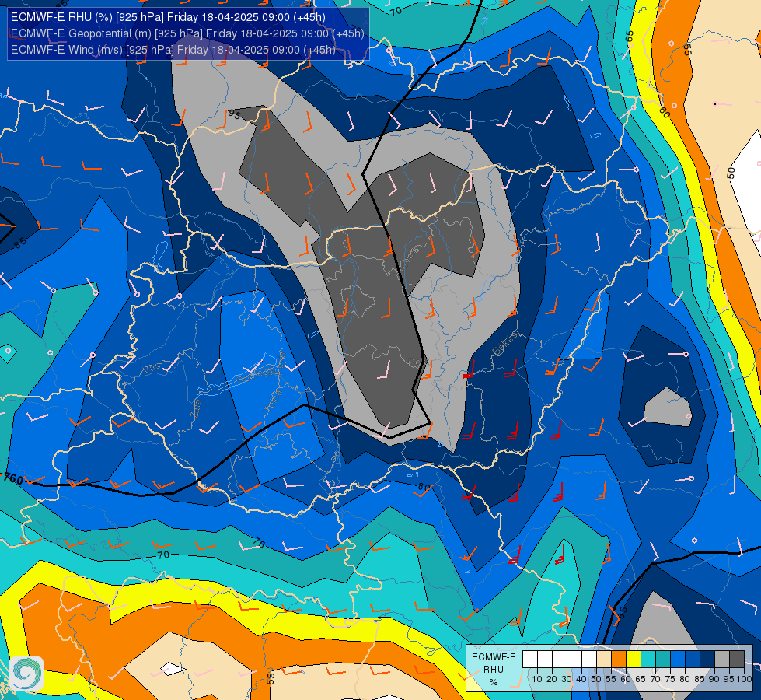Select the ECMWF-E RHU (%) title line
This screenshot has height=700, width=761.
[x=168, y=17]
